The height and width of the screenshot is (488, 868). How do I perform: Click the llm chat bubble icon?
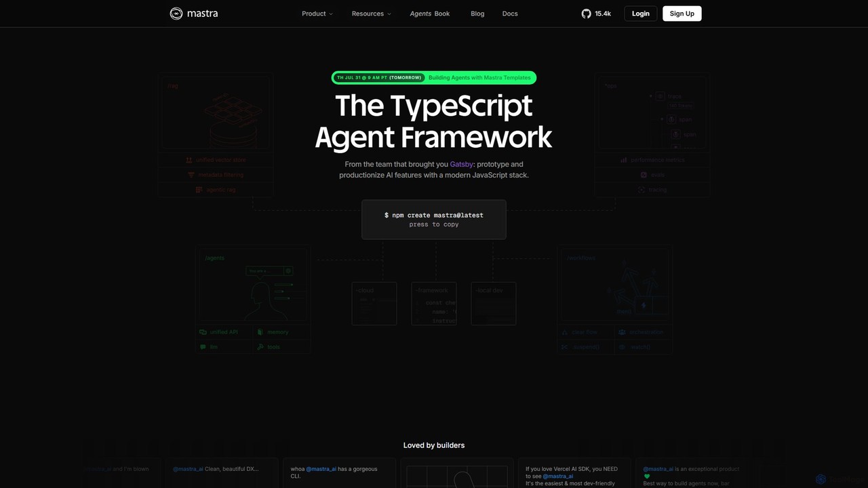(203, 347)
